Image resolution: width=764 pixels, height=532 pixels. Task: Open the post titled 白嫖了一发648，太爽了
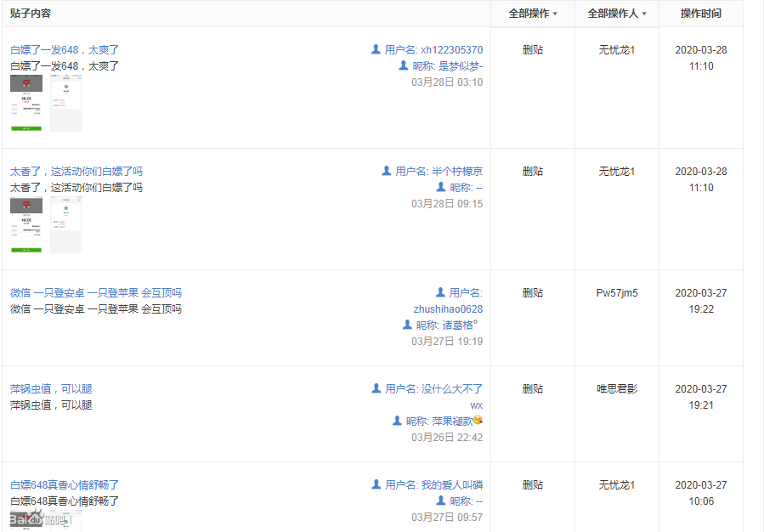point(65,50)
